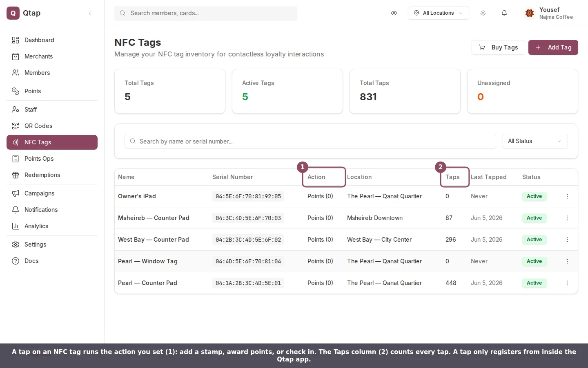588x368 pixels.
Task: Click the Notifications bell icon in sidebar
Action: (x=16, y=210)
